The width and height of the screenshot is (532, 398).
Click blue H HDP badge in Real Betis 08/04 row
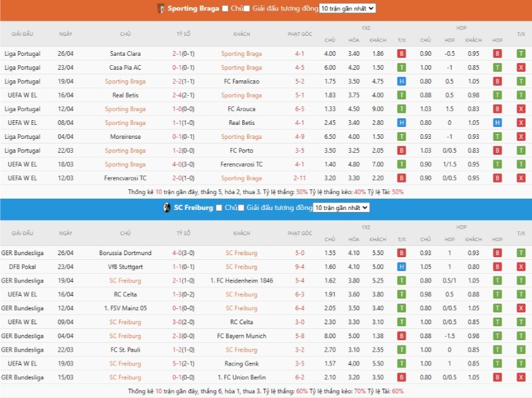click(497, 123)
